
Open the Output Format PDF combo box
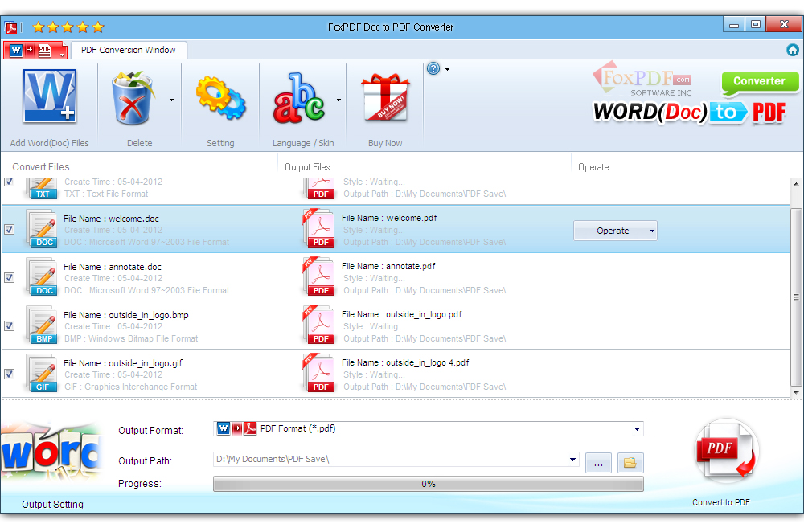[429, 429]
